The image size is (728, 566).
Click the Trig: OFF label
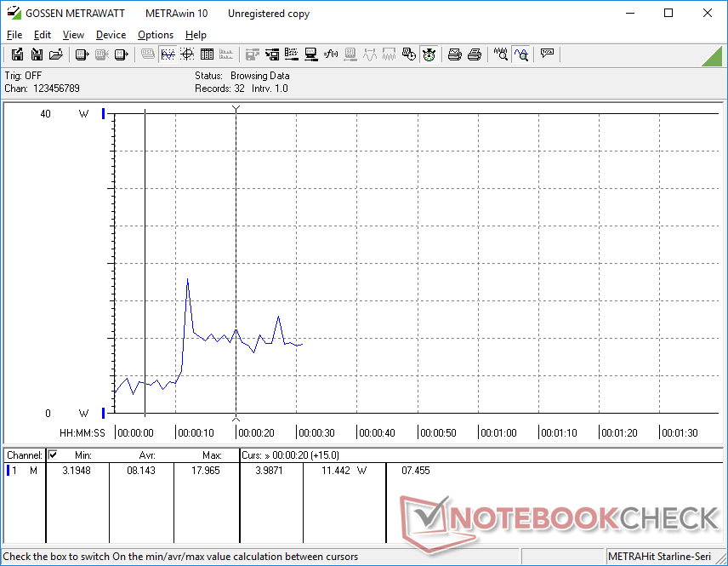(x=23, y=75)
